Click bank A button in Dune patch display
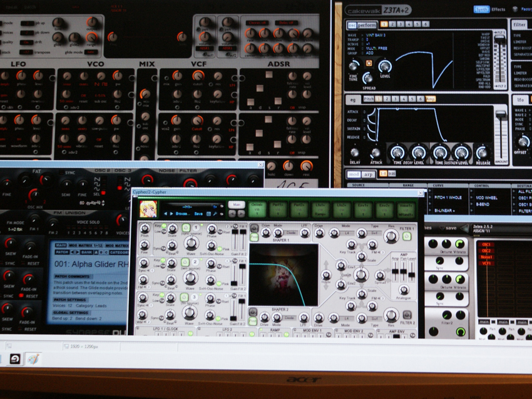Screen dimensions: 532x399 coord(96,252)
